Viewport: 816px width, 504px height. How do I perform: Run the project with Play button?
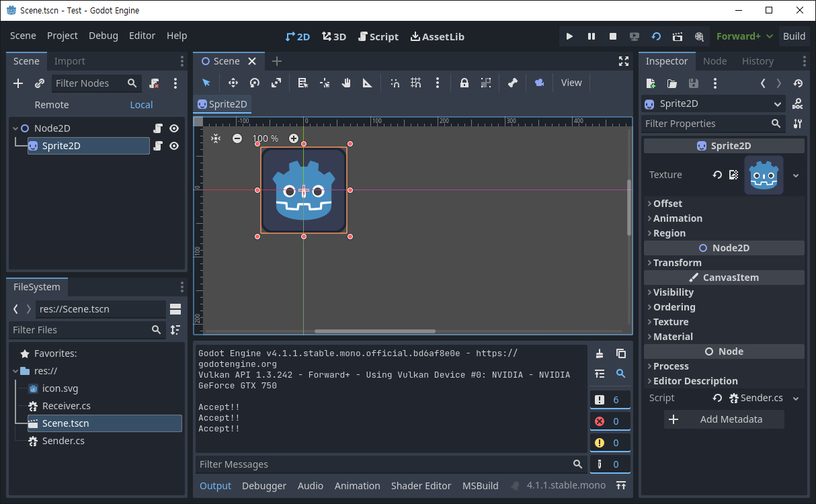pos(569,36)
